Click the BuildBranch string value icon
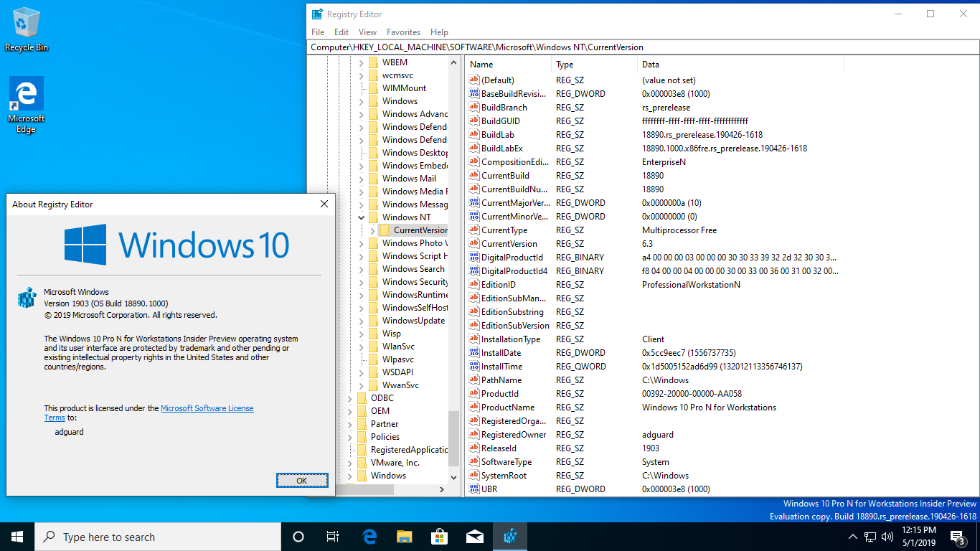The height and width of the screenshot is (551, 980). (473, 108)
